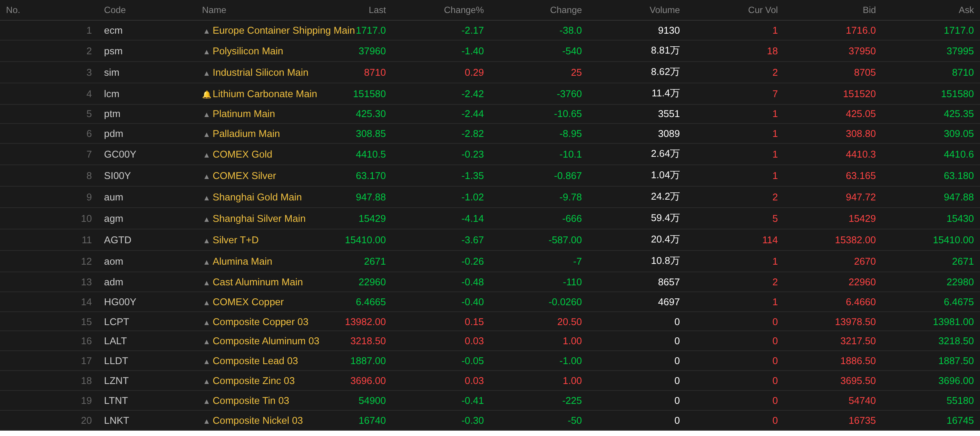980x436 pixels.
Task: Click the ask price 37995 for Polysilicon
Action: 960,51
